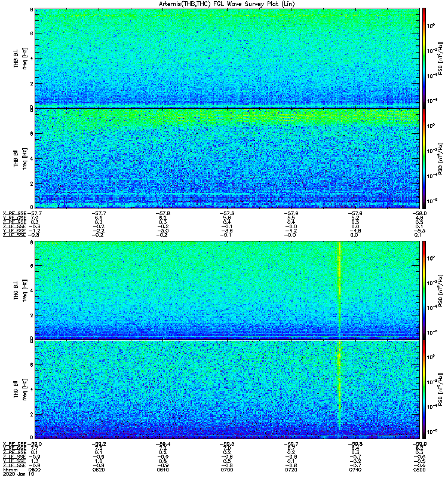Screen dimensions: 448x478
Task: Click the 0740 time tick label
Action: pos(355,470)
